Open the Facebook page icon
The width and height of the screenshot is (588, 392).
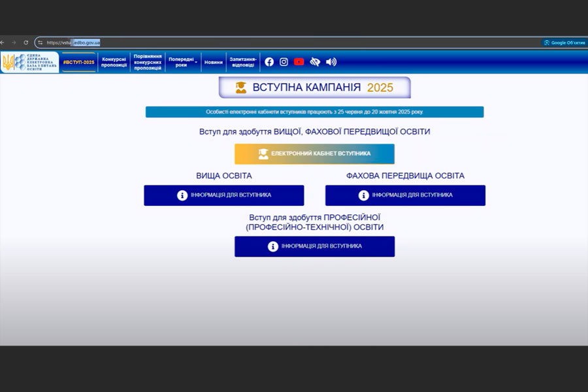(x=269, y=62)
